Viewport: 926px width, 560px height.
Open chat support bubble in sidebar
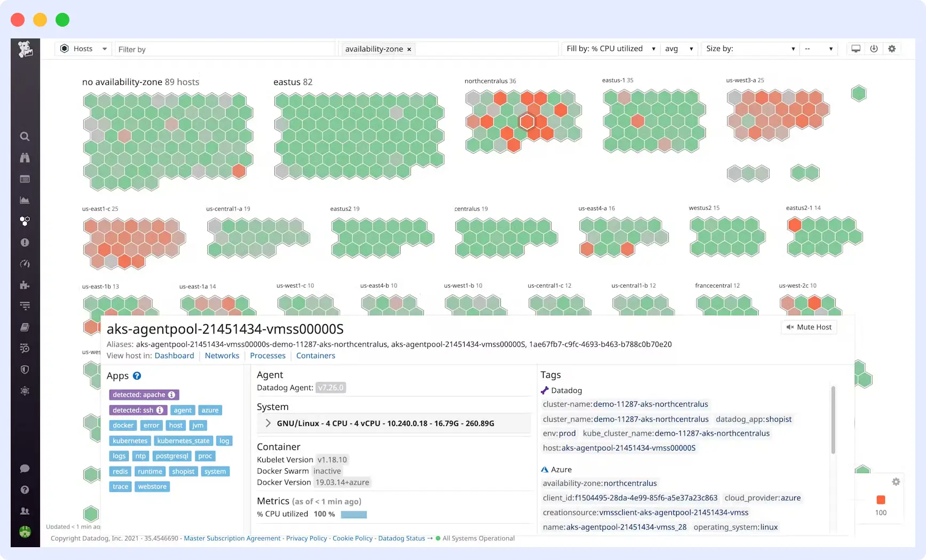tap(25, 468)
